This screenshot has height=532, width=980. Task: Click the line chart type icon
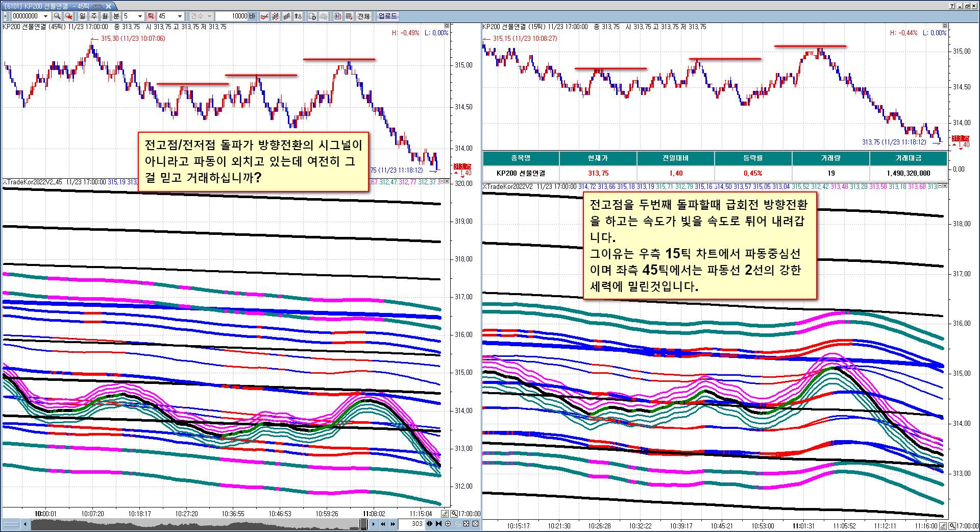coord(264,16)
